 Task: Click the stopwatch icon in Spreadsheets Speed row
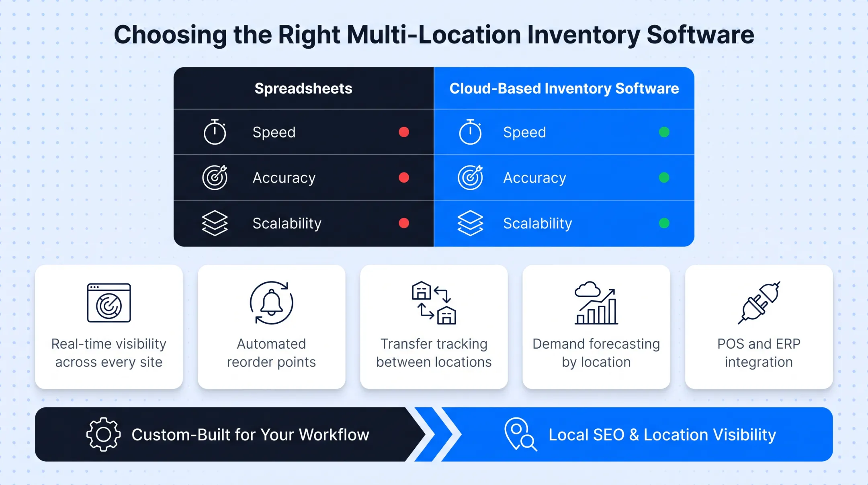pyautogui.click(x=215, y=132)
